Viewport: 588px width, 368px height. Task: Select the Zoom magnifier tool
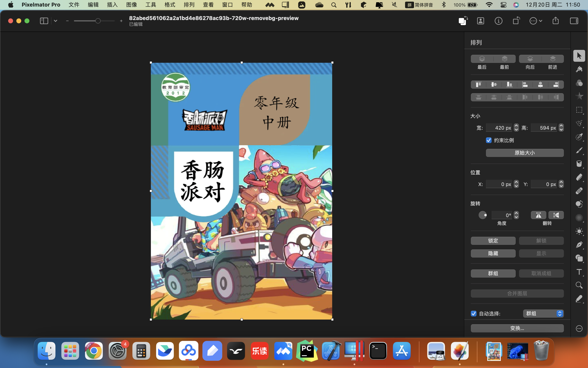coord(579,285)
